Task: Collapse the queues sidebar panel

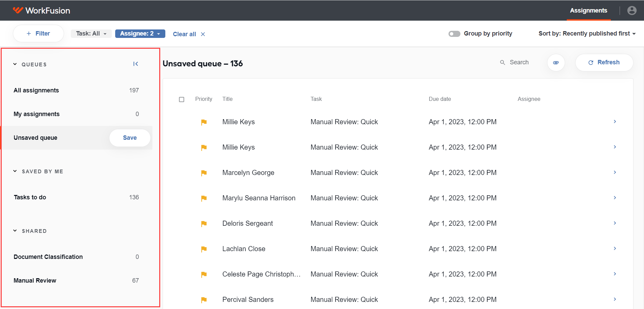Action: tap(136, 64)
